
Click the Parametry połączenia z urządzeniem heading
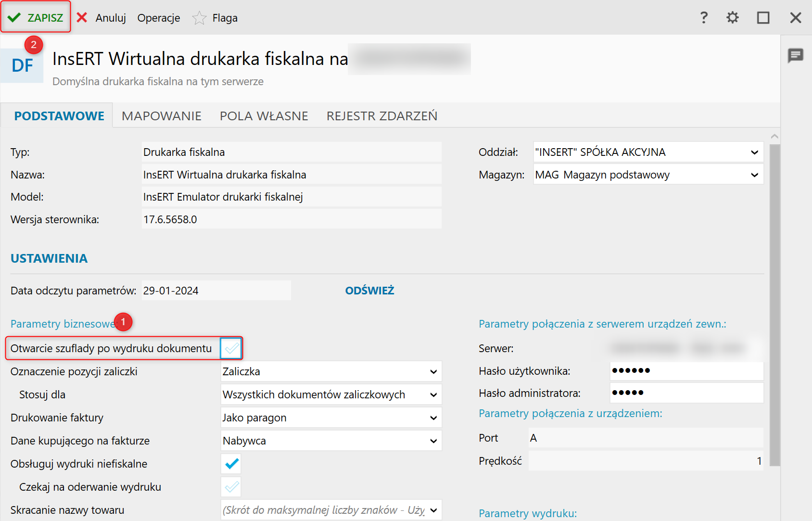click(x=571, y=413)
